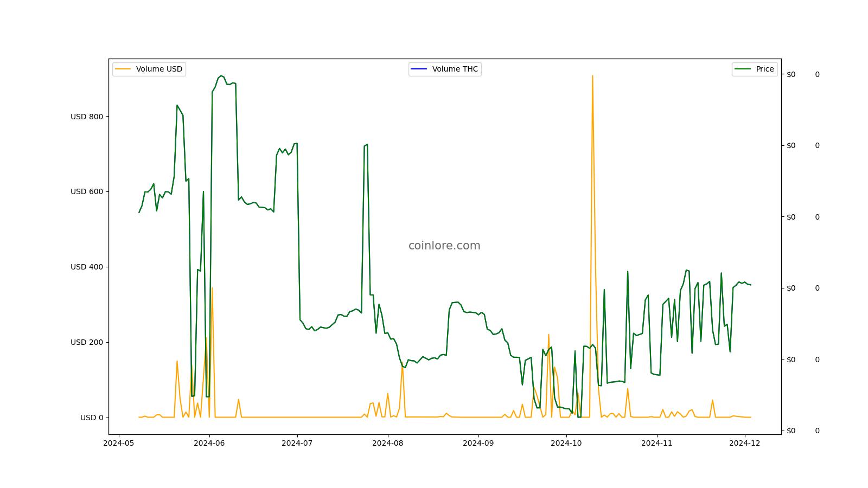Click the Volume THC legend label
The width and height of the screenshot is (868, 488).
455,69
